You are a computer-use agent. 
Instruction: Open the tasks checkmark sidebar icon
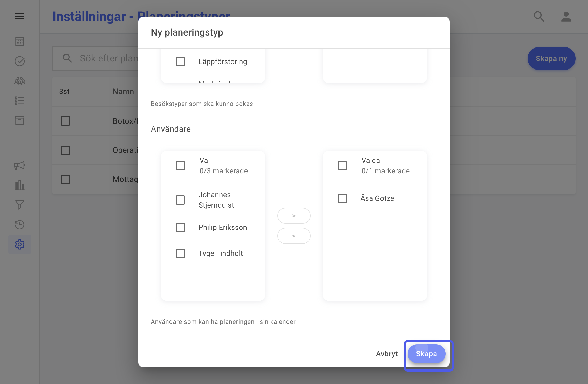coord(20,61)
